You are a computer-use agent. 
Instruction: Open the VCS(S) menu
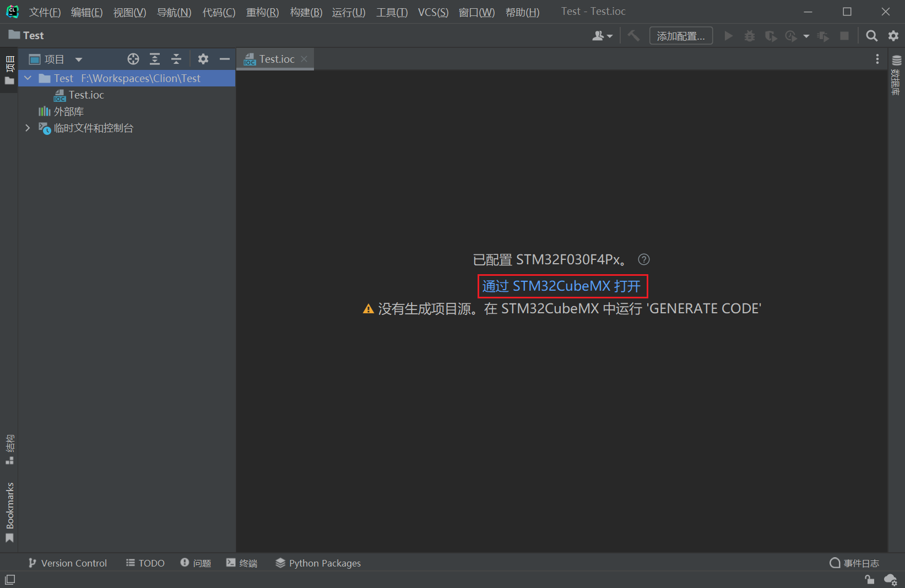433,12
